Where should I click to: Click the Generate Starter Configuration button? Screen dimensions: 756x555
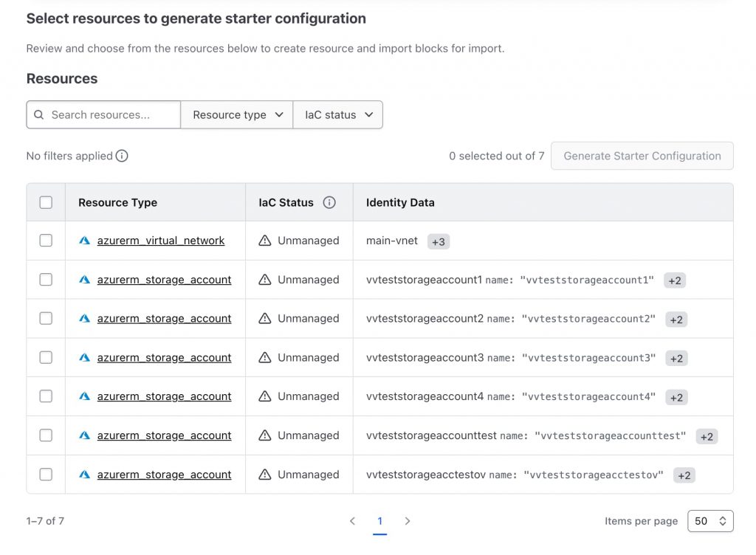[642, 156]
